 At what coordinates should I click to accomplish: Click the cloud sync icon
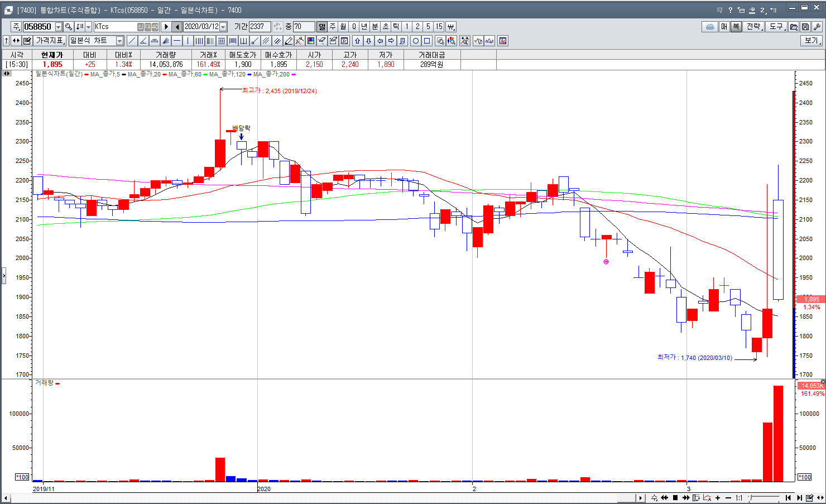click(710, 27)
